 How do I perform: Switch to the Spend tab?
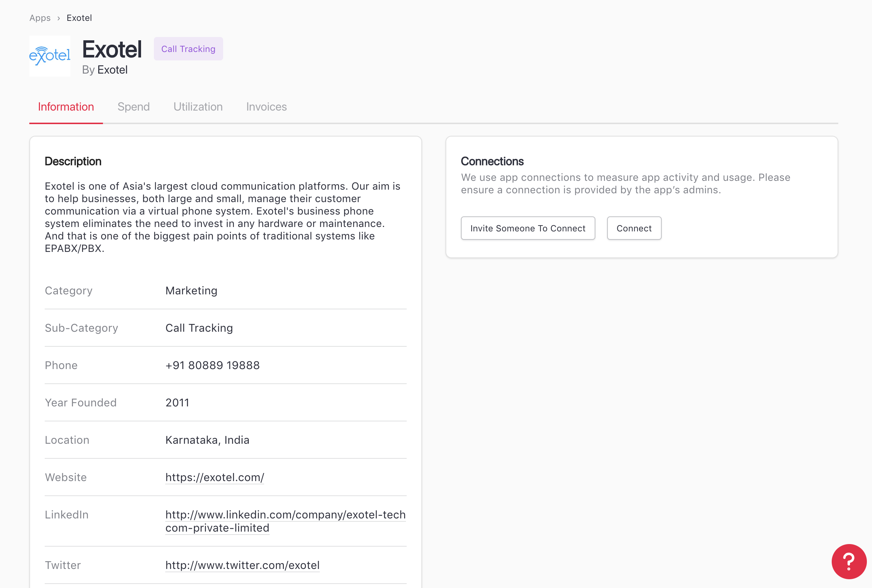(133, 107)
